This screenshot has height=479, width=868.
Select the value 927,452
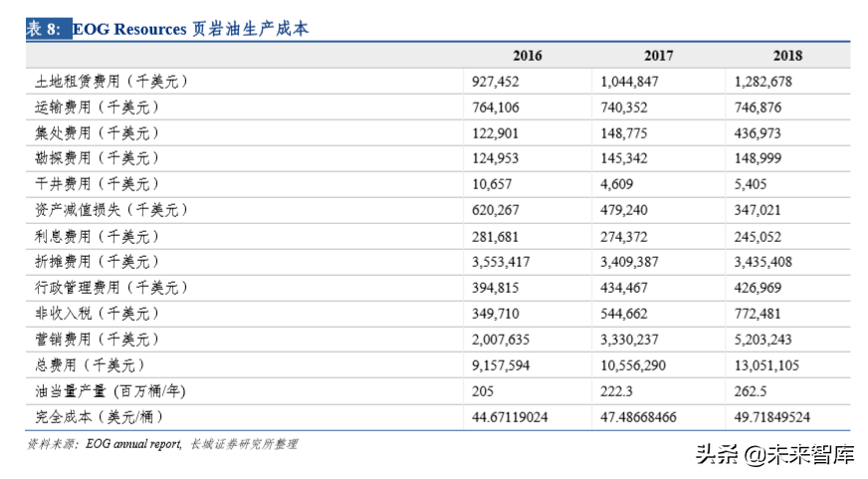click(496, 82)
